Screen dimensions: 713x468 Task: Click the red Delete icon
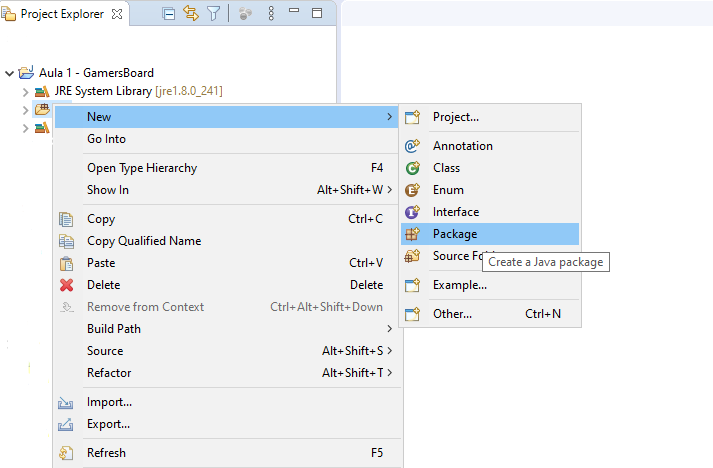tap(67, 285)
